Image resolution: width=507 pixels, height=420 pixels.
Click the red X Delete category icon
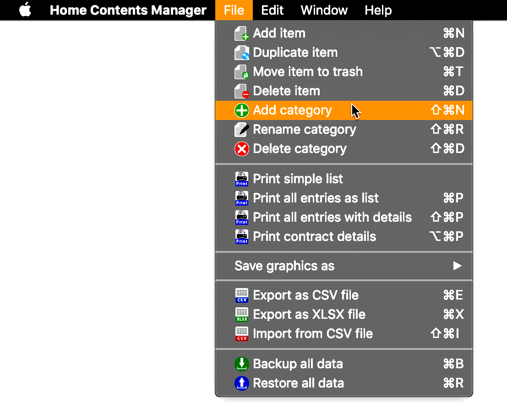241,149
